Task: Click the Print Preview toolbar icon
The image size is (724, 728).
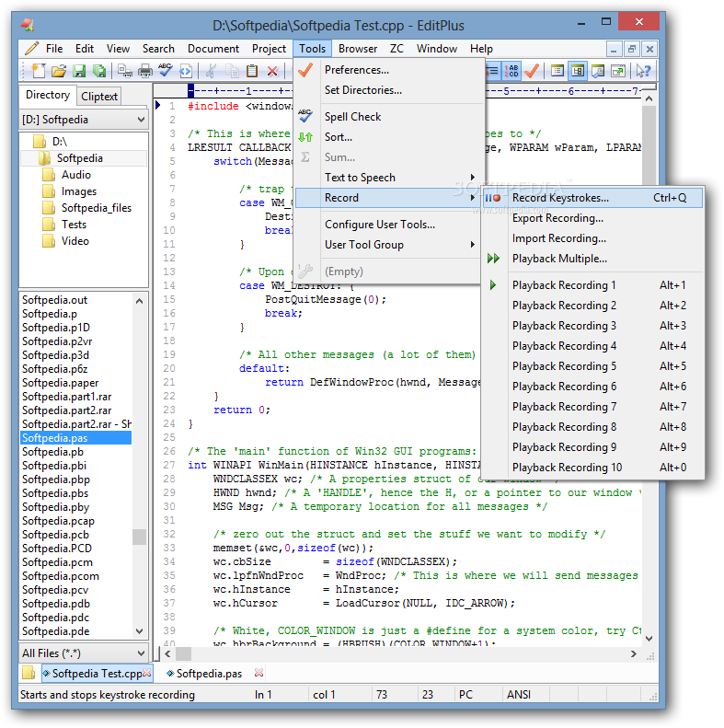Action: tap(125, 71)
